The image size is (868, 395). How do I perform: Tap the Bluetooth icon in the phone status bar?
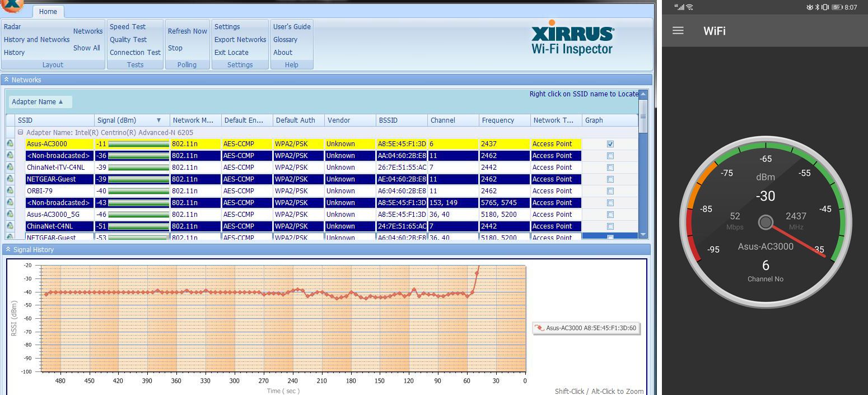coord(817,7)
